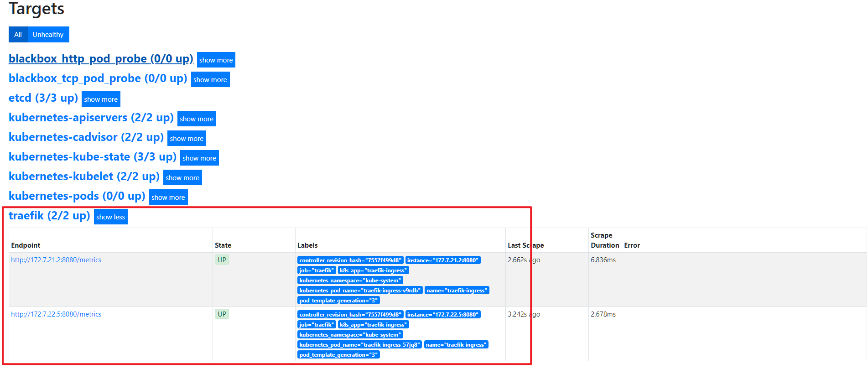The height and width of the screenshot is (369, 868).
Task: Expand kubernetes-kube-state with show more
Action: (199, 158)
